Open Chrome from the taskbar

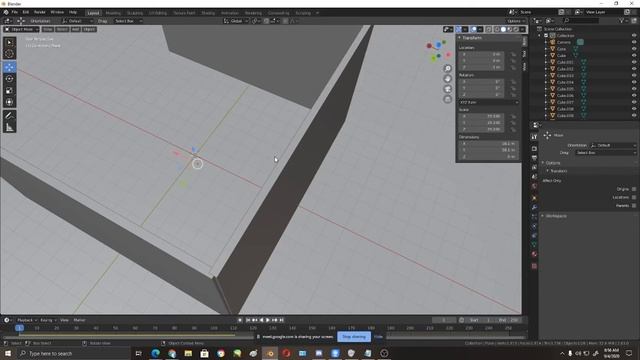221,353
